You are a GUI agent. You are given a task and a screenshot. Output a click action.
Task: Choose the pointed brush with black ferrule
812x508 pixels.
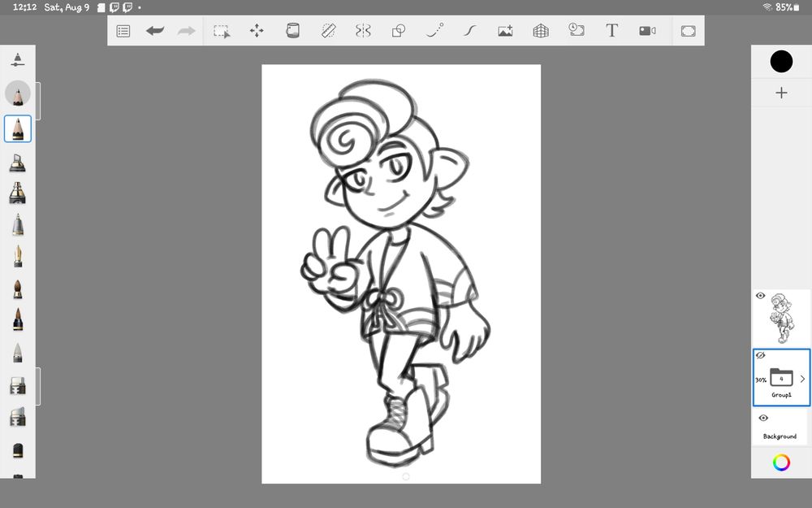click(x=18, y=319)
